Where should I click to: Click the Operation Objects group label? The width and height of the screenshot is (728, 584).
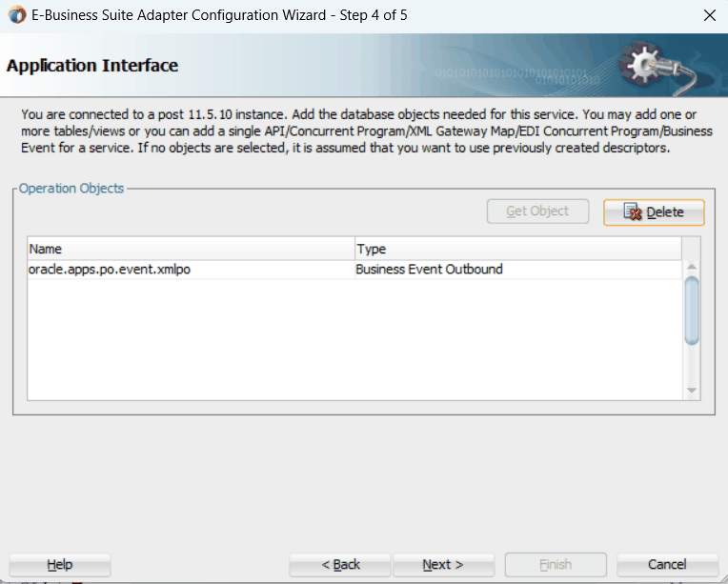(x=71, y=188)
